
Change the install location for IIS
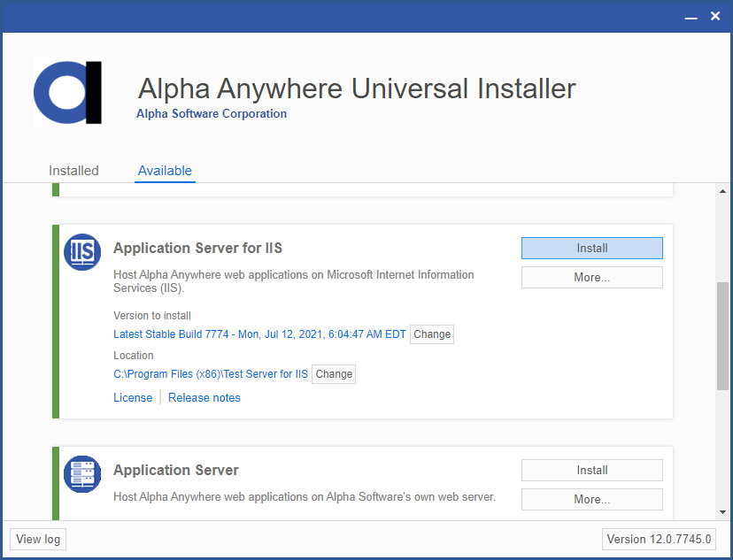(334, 374)
